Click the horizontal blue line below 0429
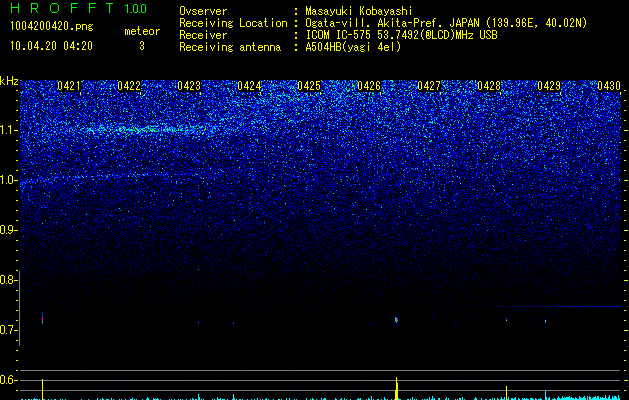629x400 pixels. (x=540, y=307)
